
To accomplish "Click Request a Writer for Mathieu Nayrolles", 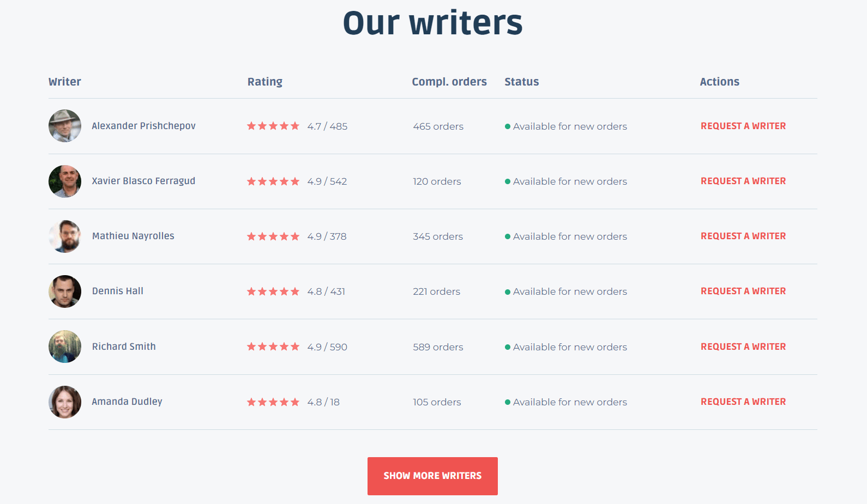I will point(743,236).
